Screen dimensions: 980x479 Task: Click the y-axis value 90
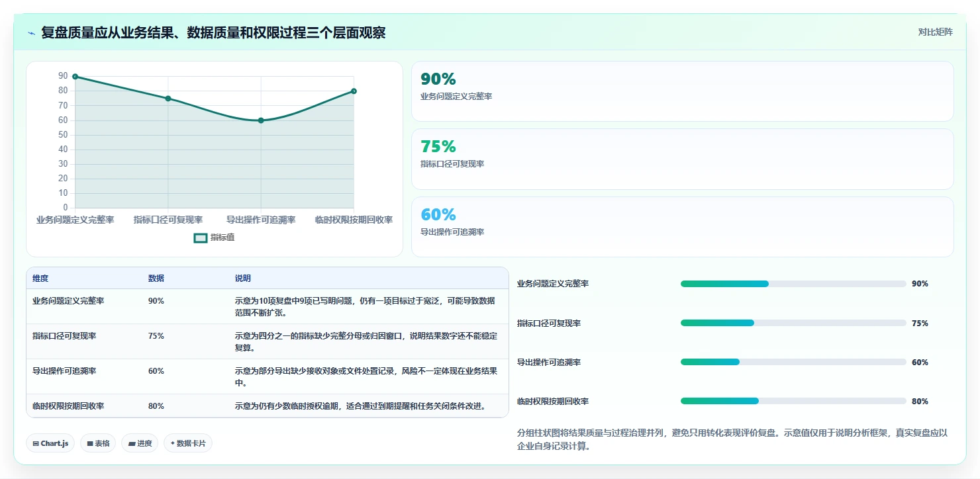click(x=63, y=76)
